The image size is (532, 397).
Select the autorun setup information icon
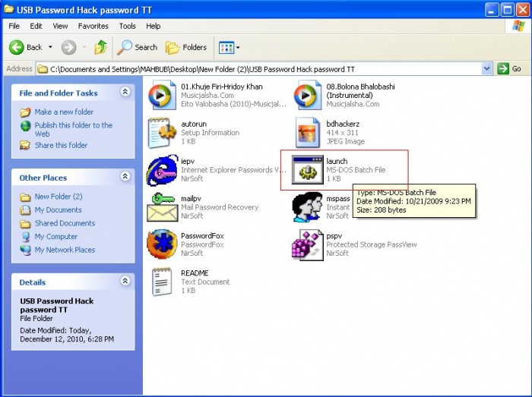(162, 132)
